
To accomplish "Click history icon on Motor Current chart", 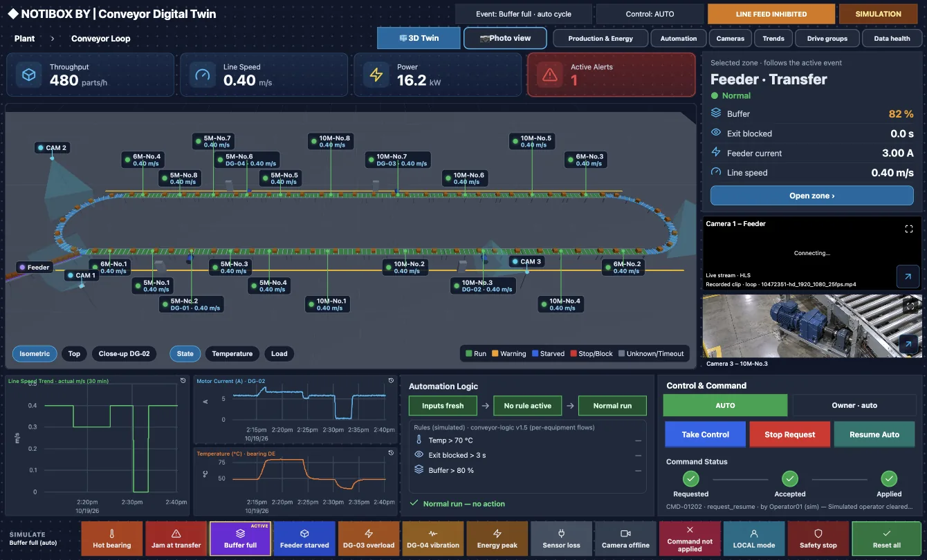I will pyautogui.click(x=391, y=380).
